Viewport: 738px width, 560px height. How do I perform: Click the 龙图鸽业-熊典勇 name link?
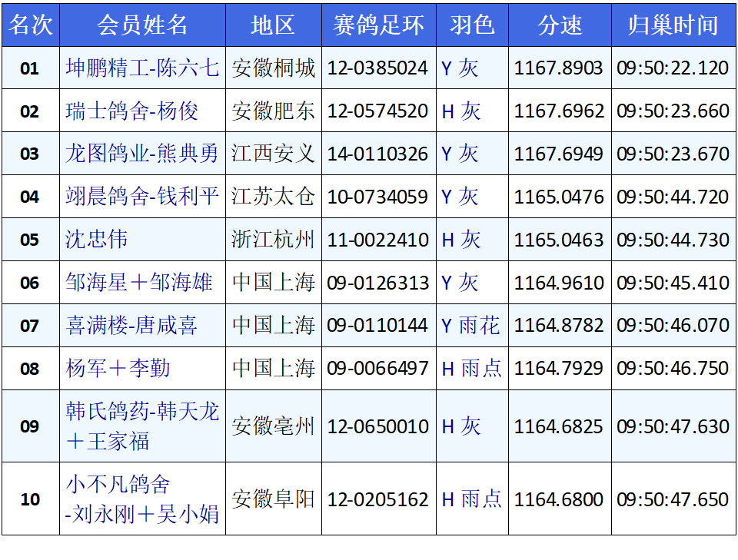(x=142, y=154)
